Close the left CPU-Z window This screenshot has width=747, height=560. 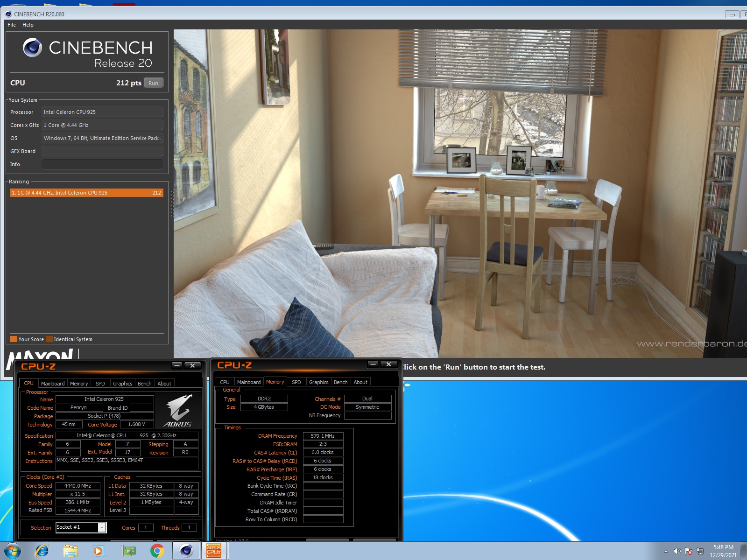(x=193, y=365)
